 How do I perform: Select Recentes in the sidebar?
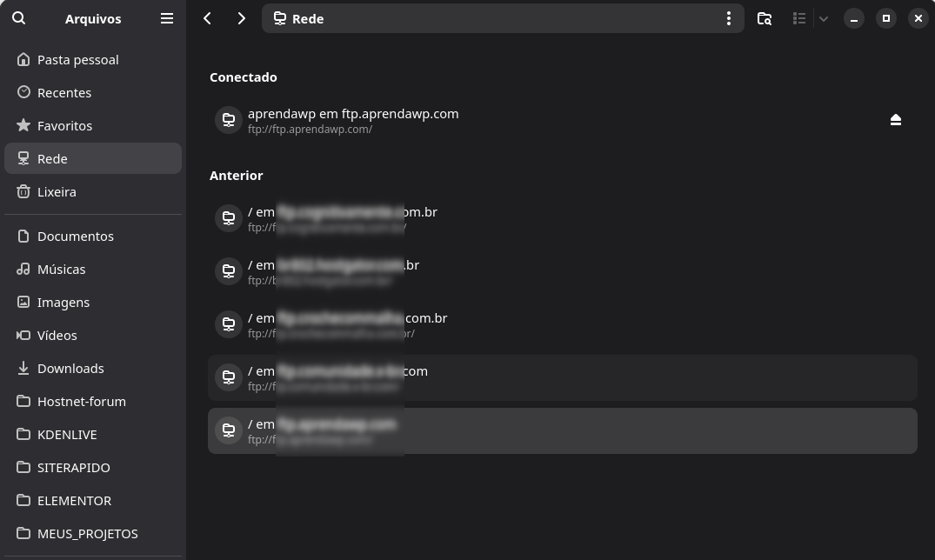[x=63, y=93]
